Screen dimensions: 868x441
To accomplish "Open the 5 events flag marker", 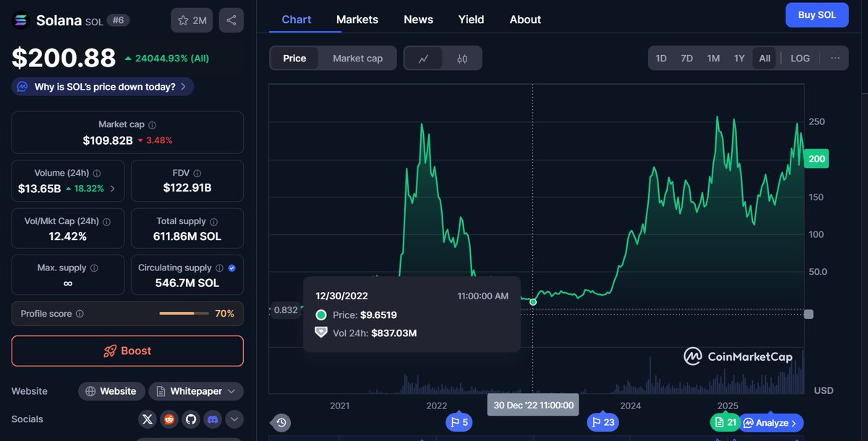I will (x=459, y=422).
